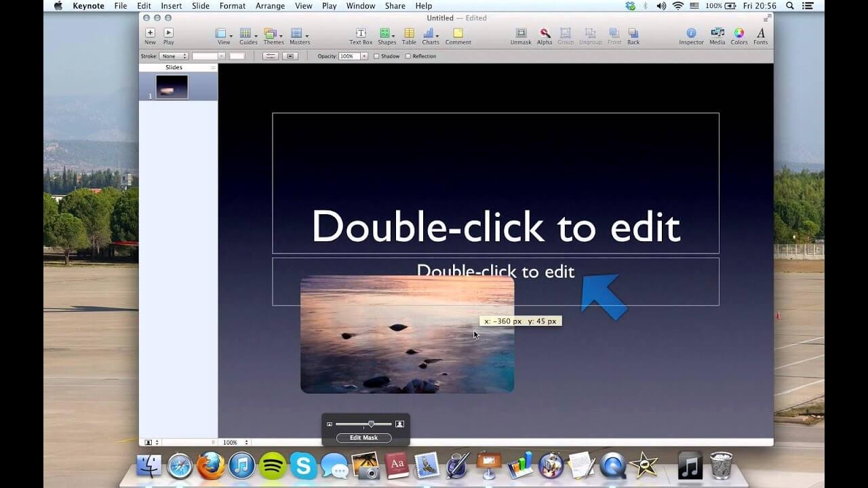Click the Group toolbar icon
This screenshot has height=488, width=868.
[566, 36]
